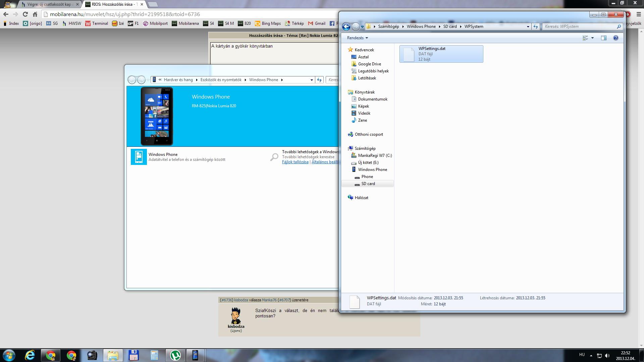Click the Chrome address bar URL

pos(125,14)
